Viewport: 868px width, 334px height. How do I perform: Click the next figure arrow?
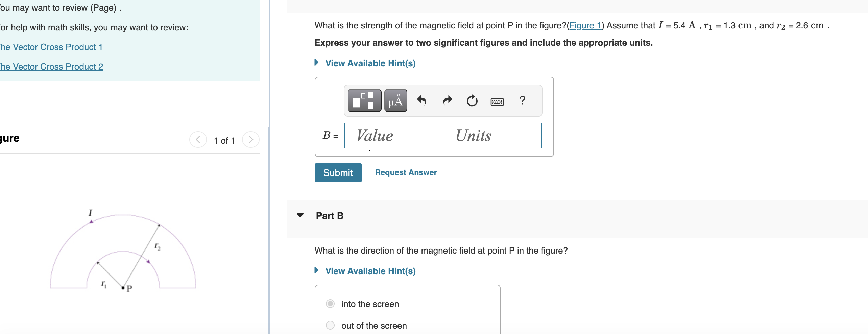point(250,139)
